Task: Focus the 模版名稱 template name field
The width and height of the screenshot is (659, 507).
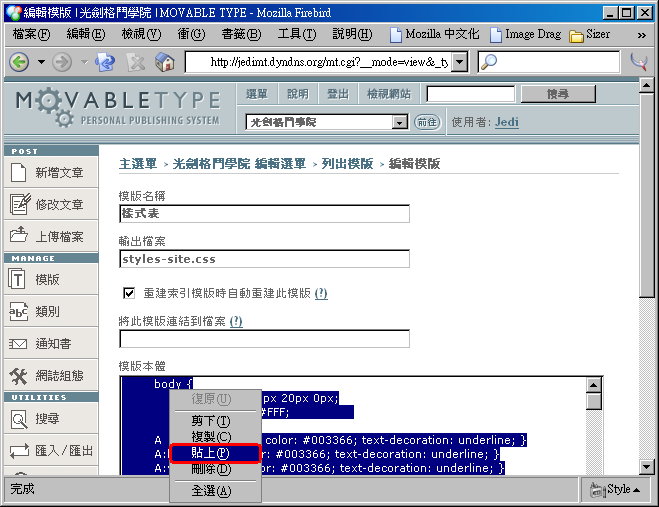Action: 264,214
